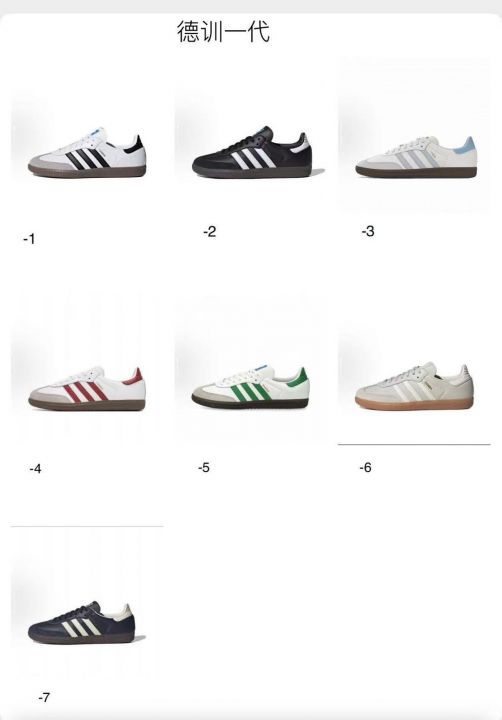Click the "-4" label
Screen dimensions: 502x720
coord(35,469)
